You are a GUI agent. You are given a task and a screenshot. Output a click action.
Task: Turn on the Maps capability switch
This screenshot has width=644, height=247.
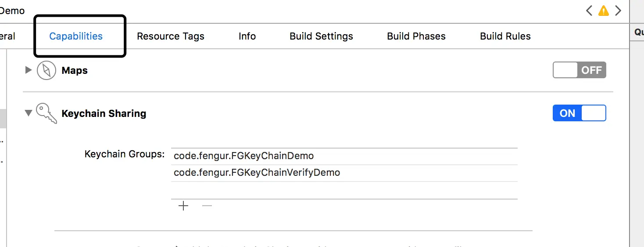[580, 70]
